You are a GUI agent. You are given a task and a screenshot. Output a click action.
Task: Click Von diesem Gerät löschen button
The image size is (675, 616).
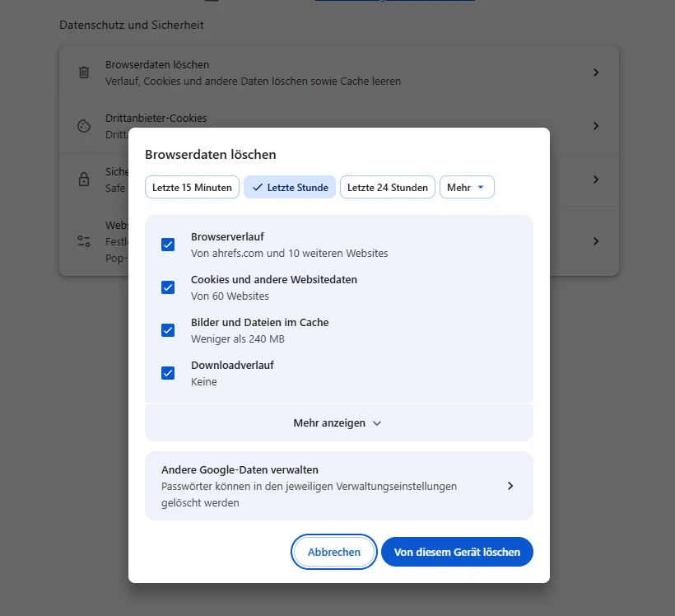pyautogui.click(x=457, y=552)
